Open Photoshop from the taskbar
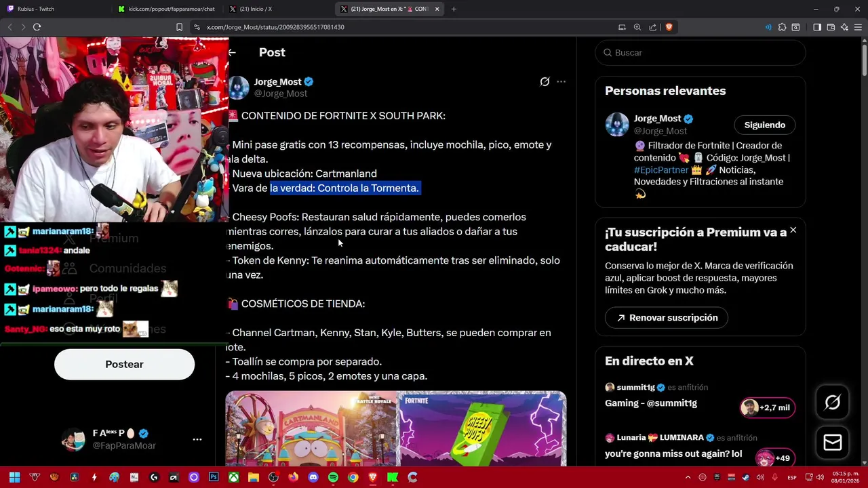Image resolution: width=868 pixels, height=488 pixels. coord(214,477)
